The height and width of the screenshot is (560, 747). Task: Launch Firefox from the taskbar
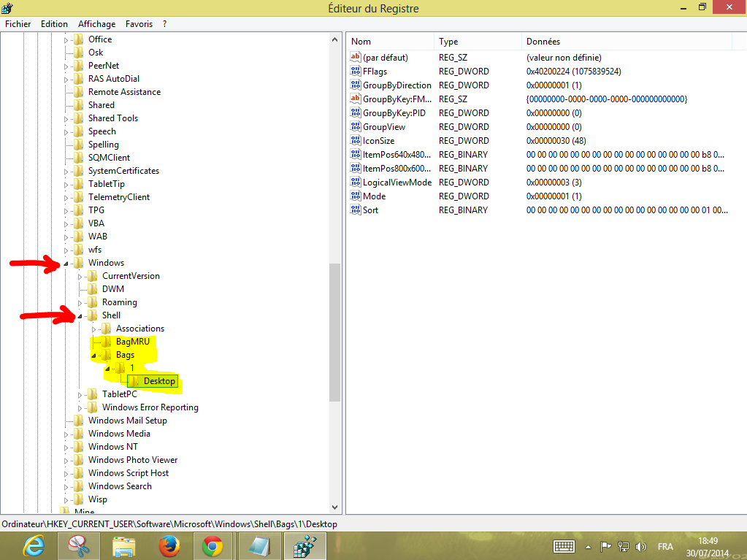tap(169, 545)
